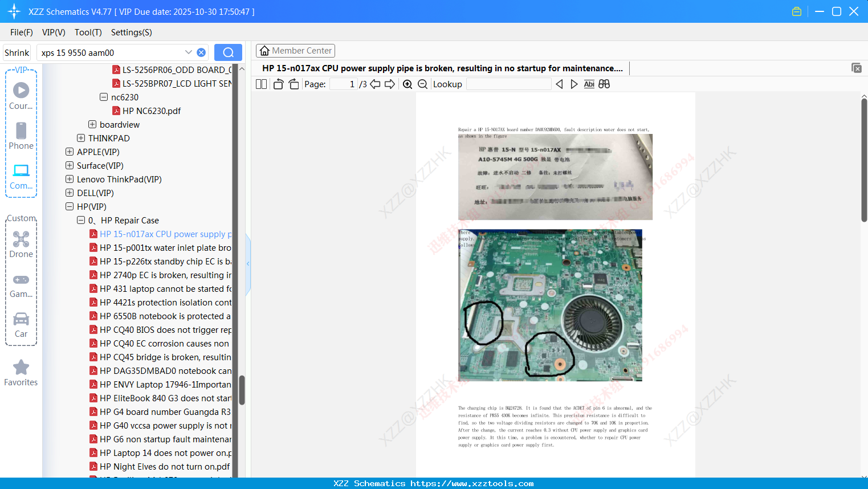Open HP 15-p001tx water inlet plate file
868x489 pixels.
click(x=161, y=247)
